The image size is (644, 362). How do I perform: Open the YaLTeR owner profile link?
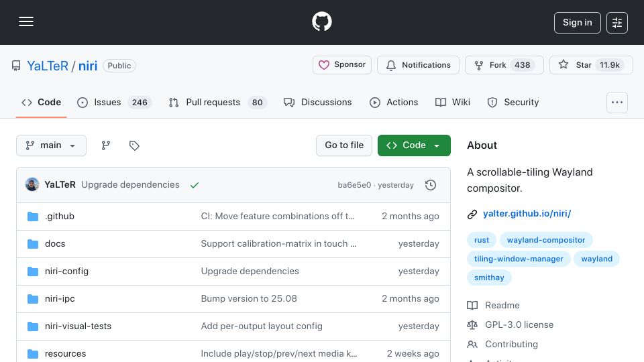click(48, 66)
